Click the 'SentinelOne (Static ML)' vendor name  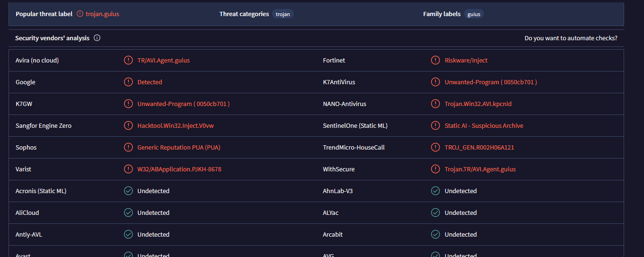[355, 125]
